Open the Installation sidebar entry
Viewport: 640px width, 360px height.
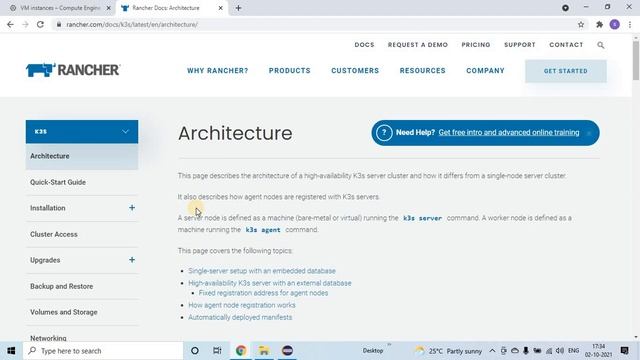click(47, 208)
